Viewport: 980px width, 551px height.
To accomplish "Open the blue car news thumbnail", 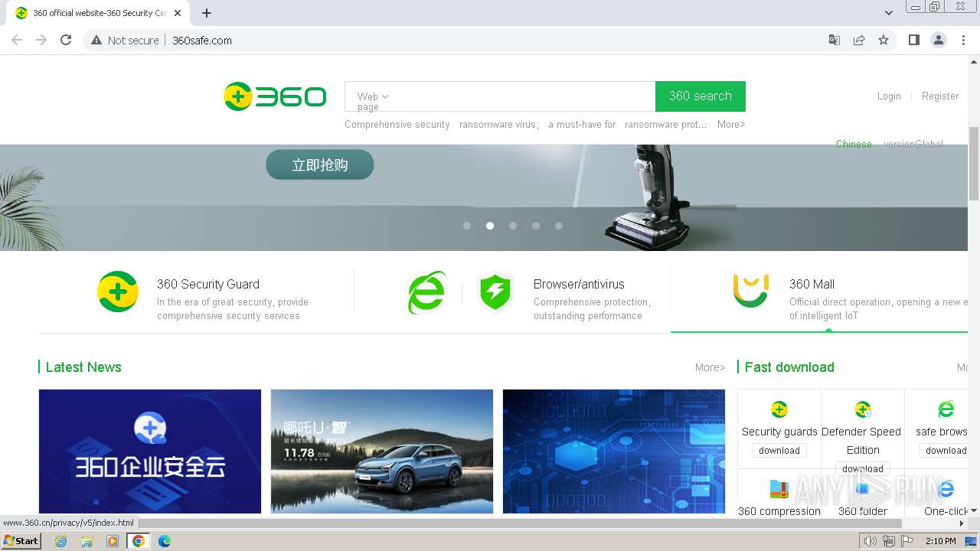I will (x=382, y=452).
